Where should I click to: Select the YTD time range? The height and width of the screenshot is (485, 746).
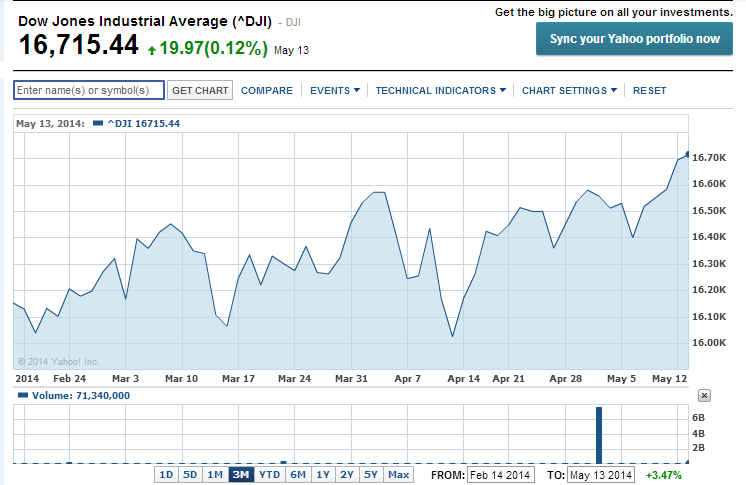coord(269,475)
